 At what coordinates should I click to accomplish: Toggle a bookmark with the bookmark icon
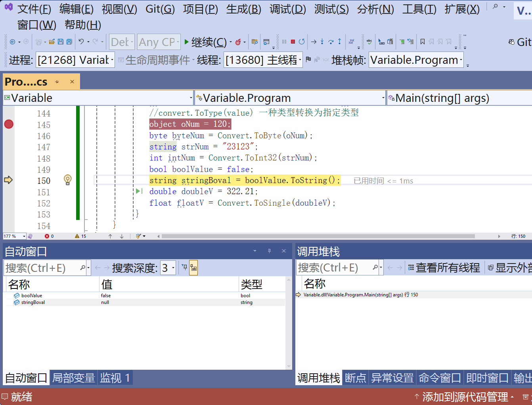423,41
